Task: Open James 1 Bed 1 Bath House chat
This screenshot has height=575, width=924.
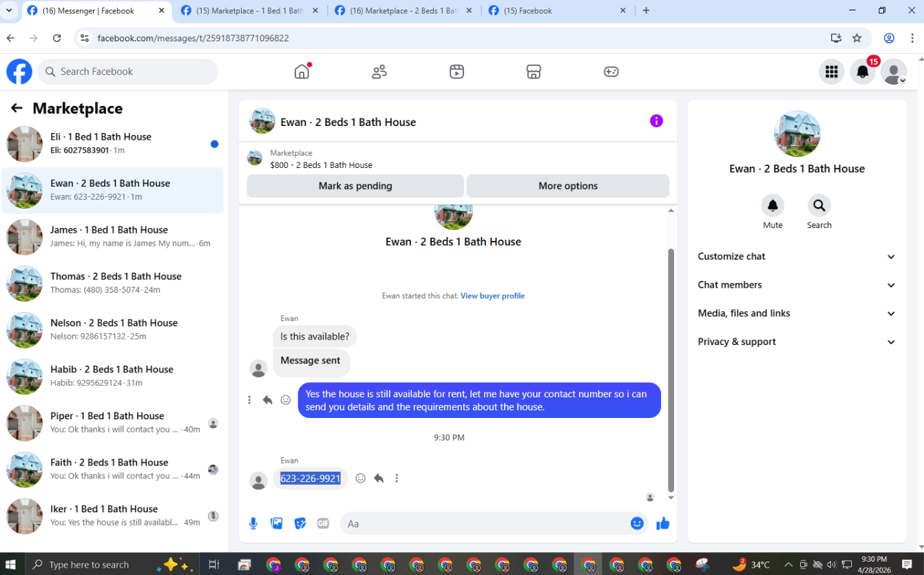Action: (113, 237)
